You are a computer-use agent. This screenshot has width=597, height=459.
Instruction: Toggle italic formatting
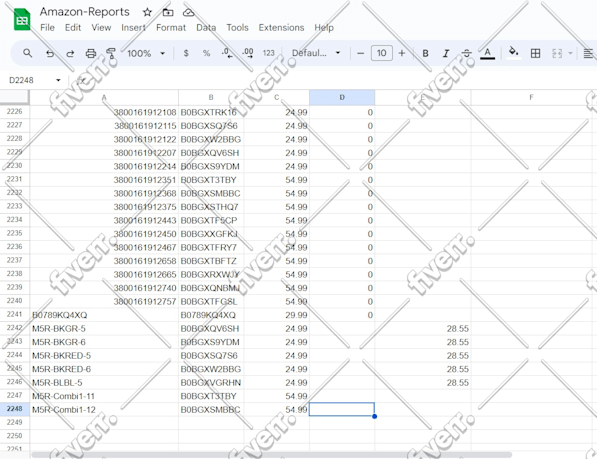tap(446, 53)
